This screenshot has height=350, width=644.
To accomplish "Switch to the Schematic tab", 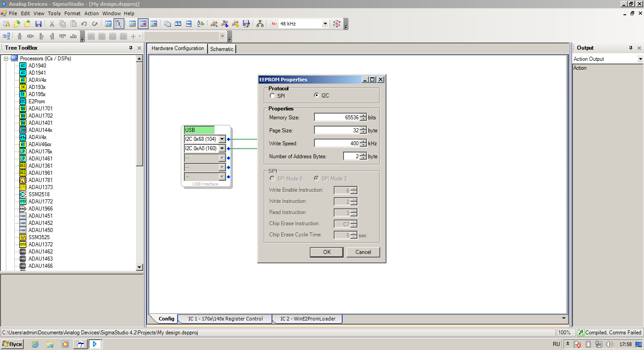I will point(222,49).
